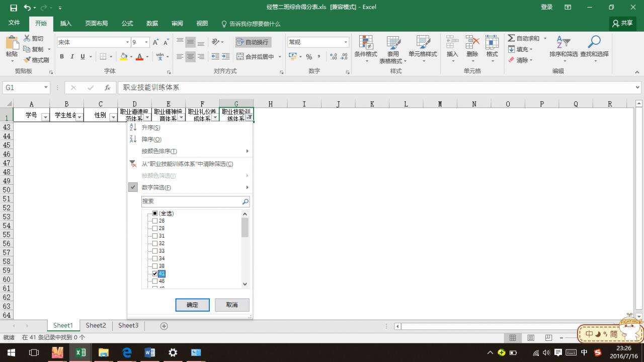This screenshot has width=644, height=362.
Task: Click the text orientation icon
Action: [x=216, y=42]
